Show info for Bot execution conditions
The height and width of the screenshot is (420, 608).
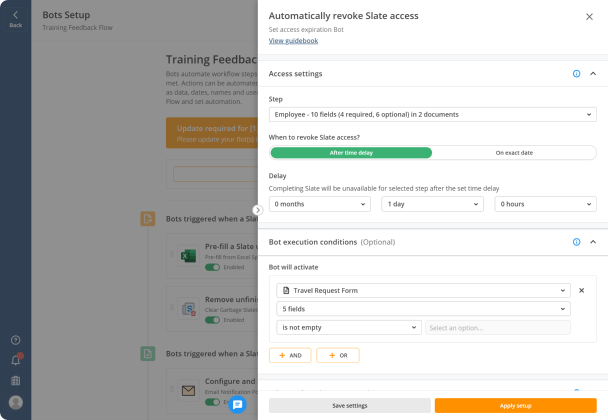(x=577, y=242)
